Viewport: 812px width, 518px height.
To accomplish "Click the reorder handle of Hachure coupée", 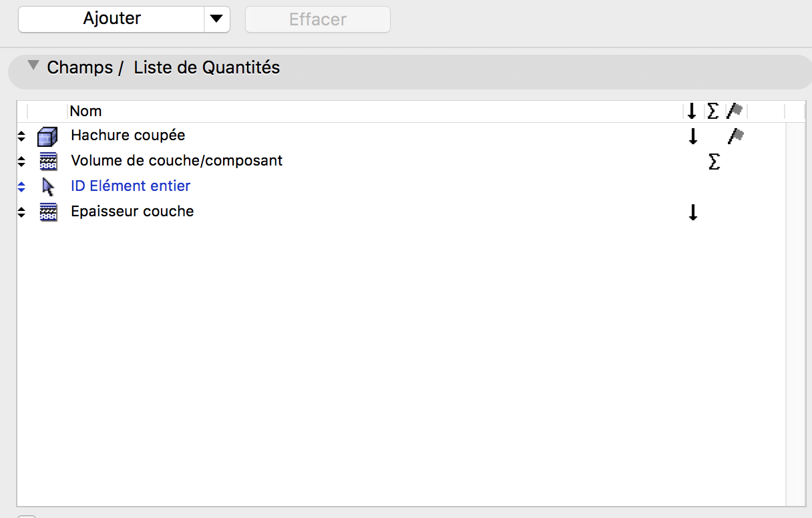I will tap(21, 136).
